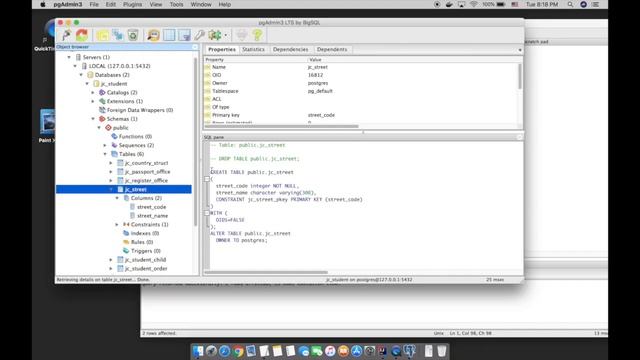This screenshot has width=640, height=360.
Task: Expand the Constraints (1) node
Action: (x=117, y=224)
